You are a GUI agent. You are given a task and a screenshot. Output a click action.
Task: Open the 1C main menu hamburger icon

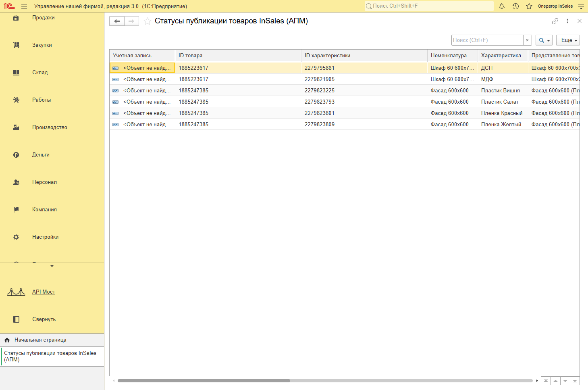[x=24, y=6]
